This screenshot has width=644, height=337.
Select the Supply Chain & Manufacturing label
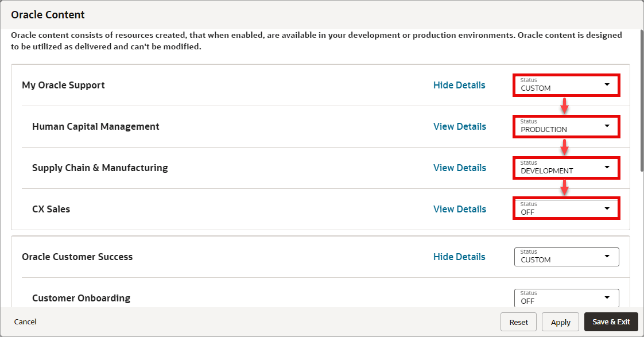tap(100, 168)
